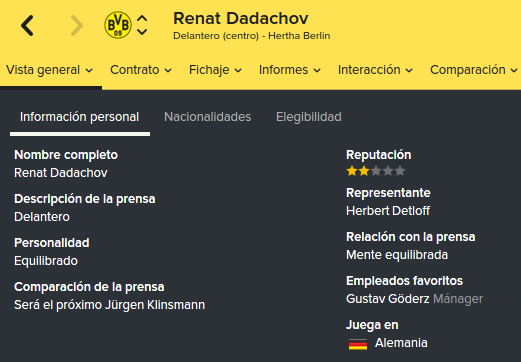
Task: Open the Informes menu
Action: pos(290,70)
